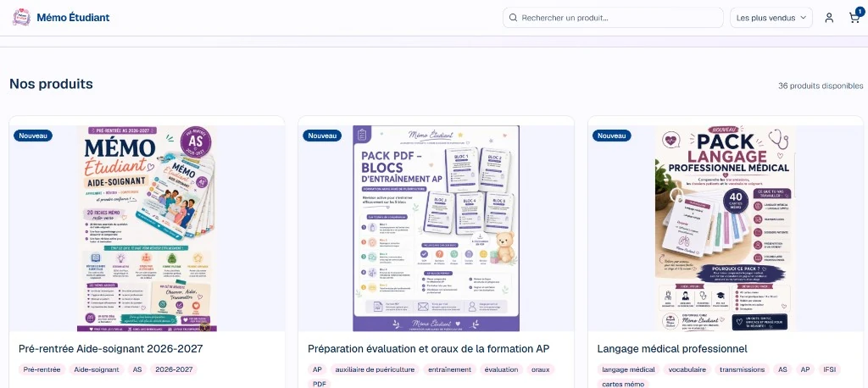Open the user account icon
This screenshot has width=868, height=388.
(829, 18)
